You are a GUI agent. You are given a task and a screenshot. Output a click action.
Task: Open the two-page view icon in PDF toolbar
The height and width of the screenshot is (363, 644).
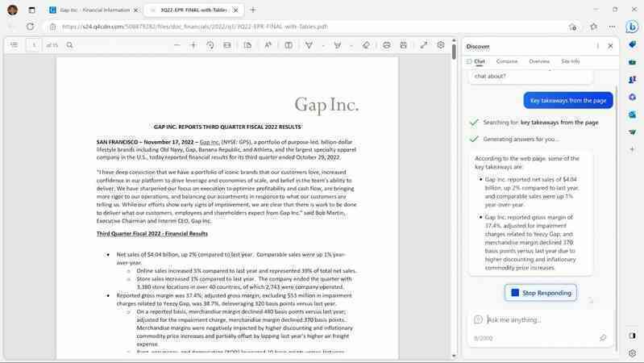289,45
